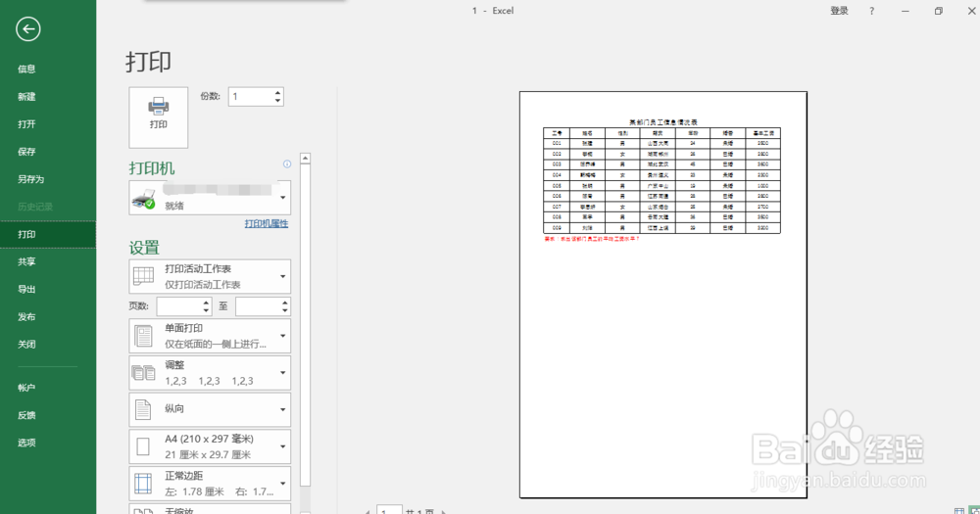Increase the start page number

pyautogui.click(x=206, y=303)
